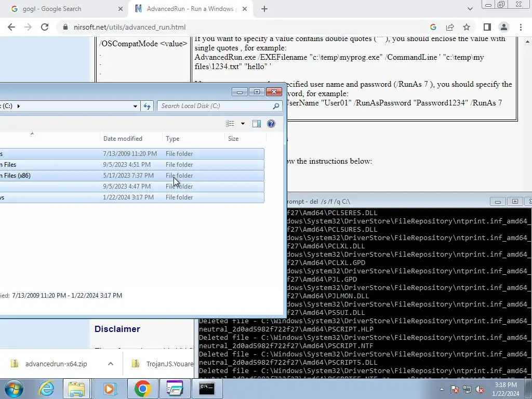This screenshot has width=532, height=399.
Task: Click the nirsoft.net address bar URL
Action: pos(129,27)
